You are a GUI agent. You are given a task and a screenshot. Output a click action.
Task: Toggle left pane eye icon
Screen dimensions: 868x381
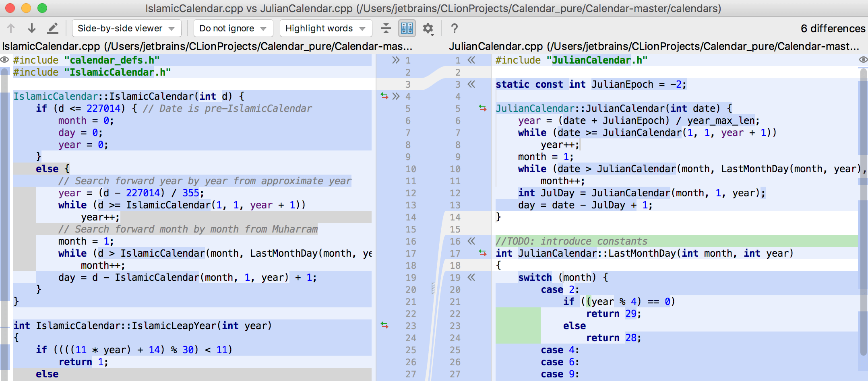(5, 60)
